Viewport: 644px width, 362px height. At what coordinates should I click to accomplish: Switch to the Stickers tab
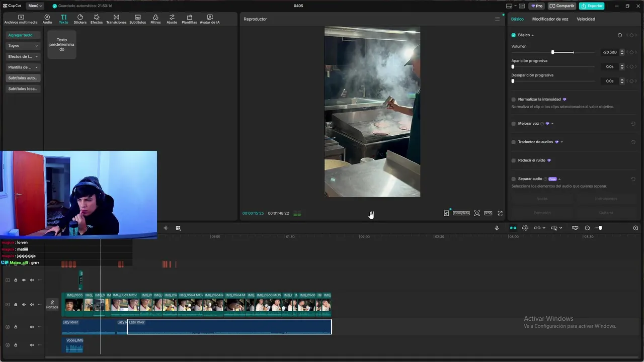click(80, 19)
